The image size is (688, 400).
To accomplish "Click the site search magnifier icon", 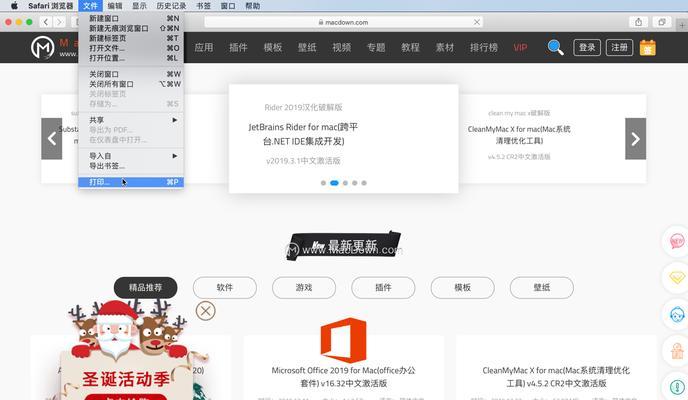I will pyautogui.click(x=555, y=47).
